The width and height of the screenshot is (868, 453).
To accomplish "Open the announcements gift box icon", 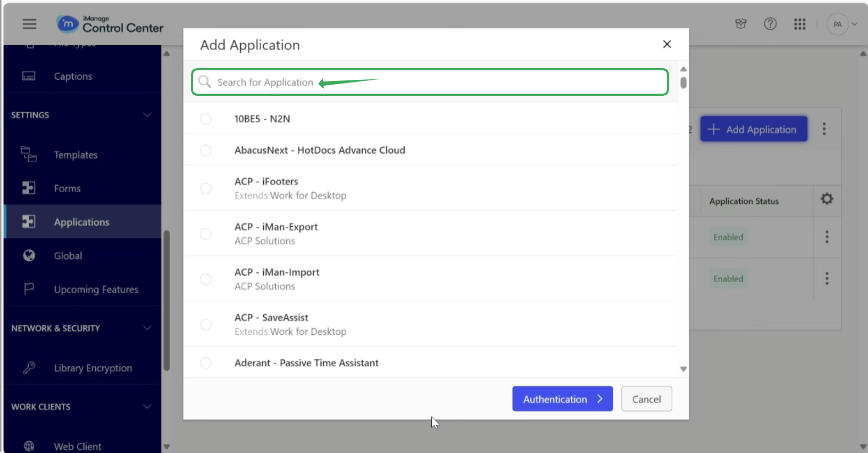I will point(741,24).
